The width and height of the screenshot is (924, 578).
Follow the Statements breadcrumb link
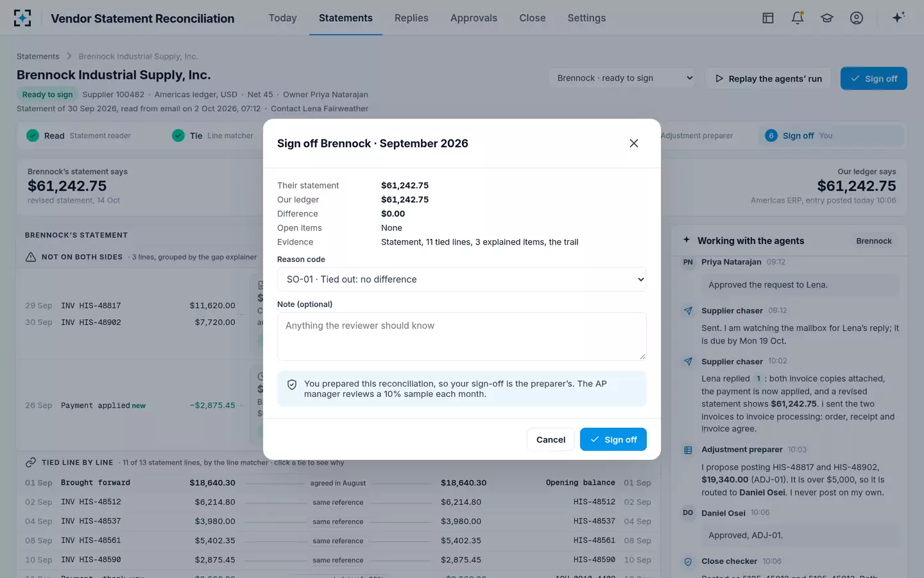point(38,57)
